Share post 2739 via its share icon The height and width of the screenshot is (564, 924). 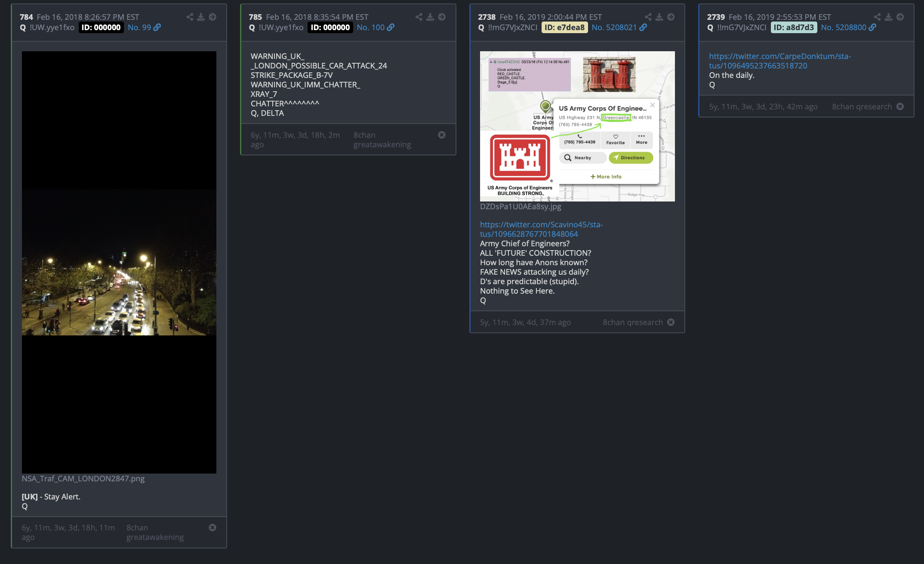877,17
